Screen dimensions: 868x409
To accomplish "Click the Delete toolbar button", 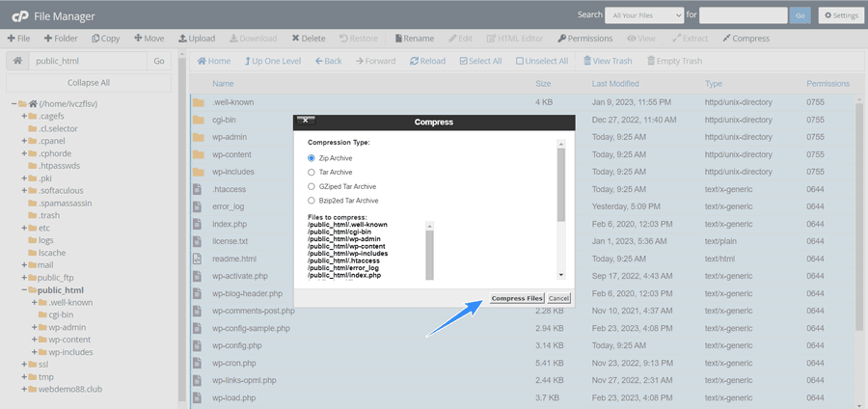I will click(x=309, y=39).
